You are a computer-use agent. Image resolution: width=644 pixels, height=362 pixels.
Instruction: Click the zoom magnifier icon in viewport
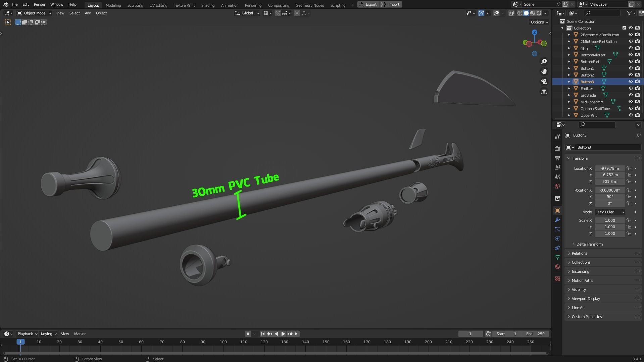click(544, 61)
